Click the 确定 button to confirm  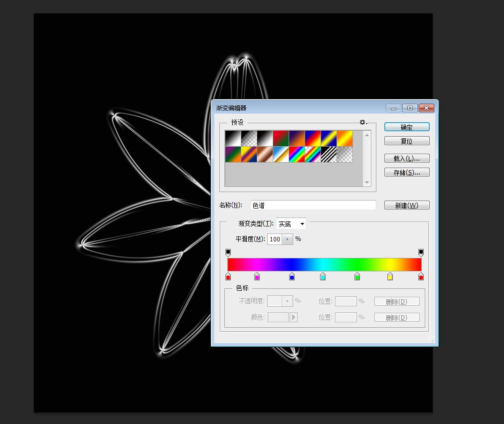pos(407,127)
